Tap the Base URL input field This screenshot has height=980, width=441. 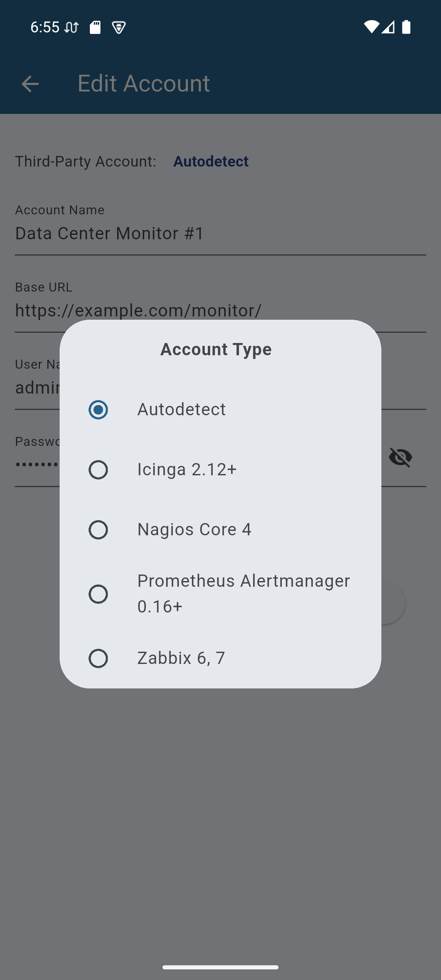[220, 310]
